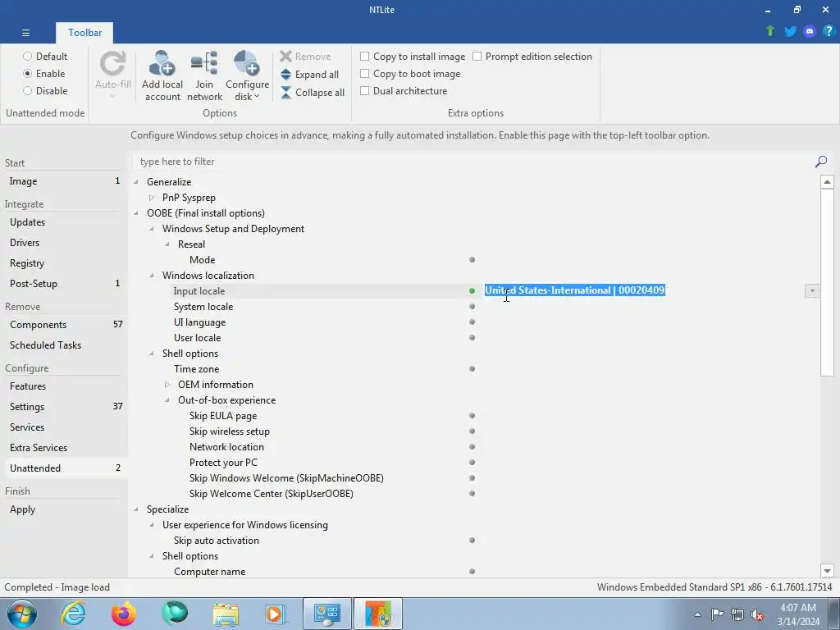Open the Features page
Image resolution: width=840 pixels, height=630 pixels.
click(64, 386)
